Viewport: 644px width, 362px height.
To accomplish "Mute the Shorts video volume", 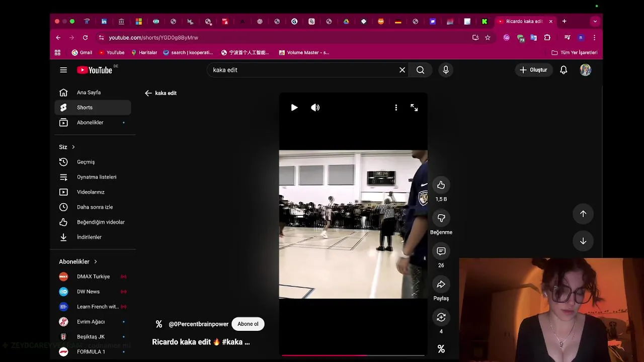I will click(315, 108).
